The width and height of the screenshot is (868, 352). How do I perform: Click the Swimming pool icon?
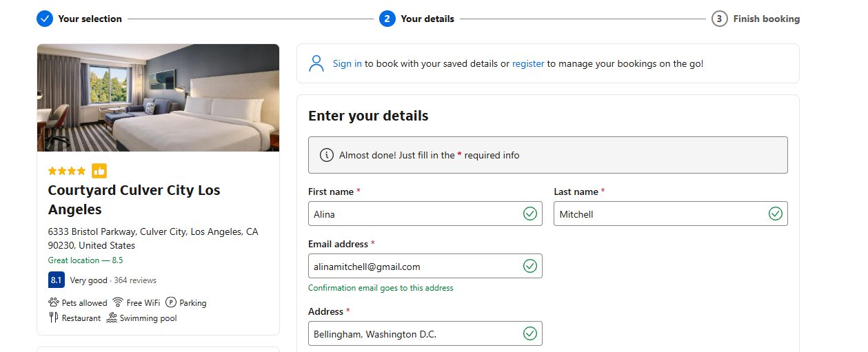tap(112, 318)
